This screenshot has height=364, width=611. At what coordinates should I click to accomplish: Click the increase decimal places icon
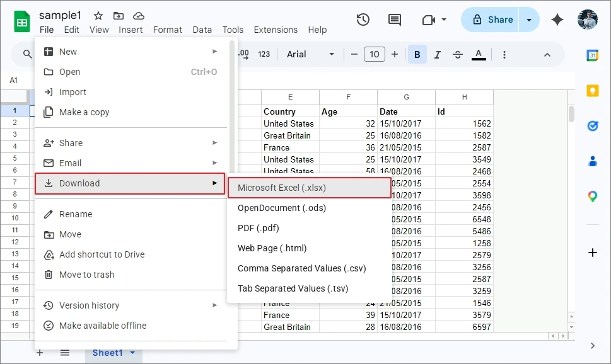pos(243,54)
